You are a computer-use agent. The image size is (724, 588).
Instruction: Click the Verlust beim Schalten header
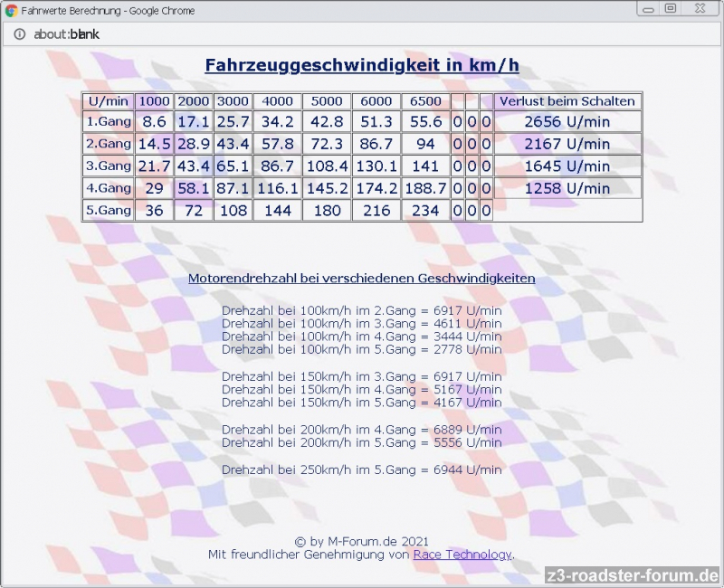[x=567, y=101]
